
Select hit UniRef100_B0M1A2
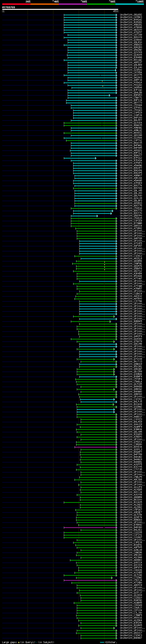[131, 20]
